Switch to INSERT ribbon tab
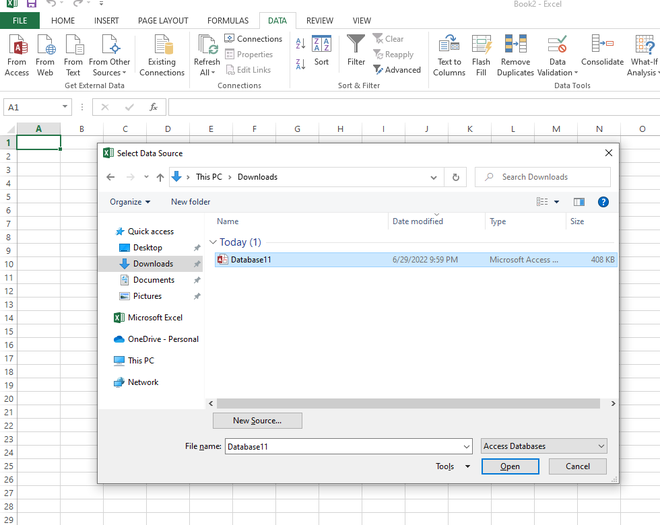Image resolution: width=660 pixels, height=525 pixels. (x=106, y=21)
